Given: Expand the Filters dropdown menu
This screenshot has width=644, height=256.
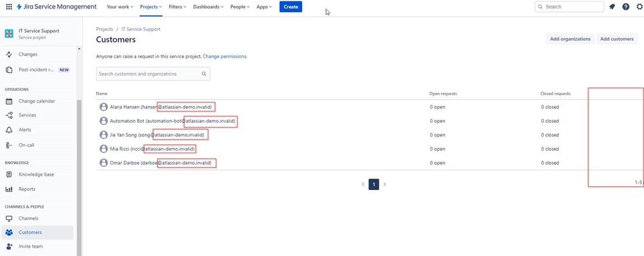Looking at the screenshot, I should (177, 6).
